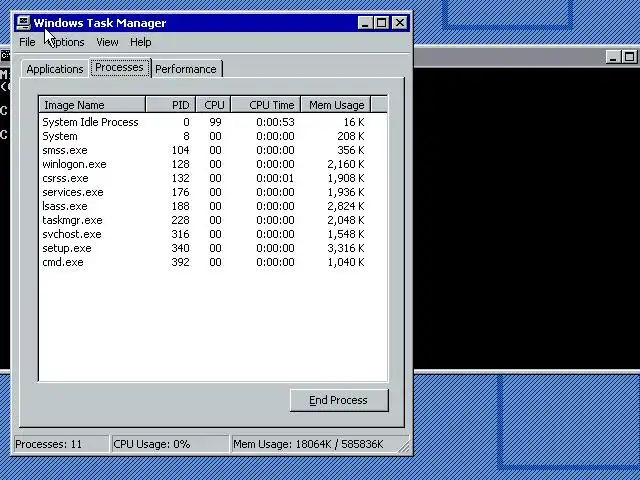Select the setup.exe process
This screenshot has height=480, width=640.
tap(67, 248)
